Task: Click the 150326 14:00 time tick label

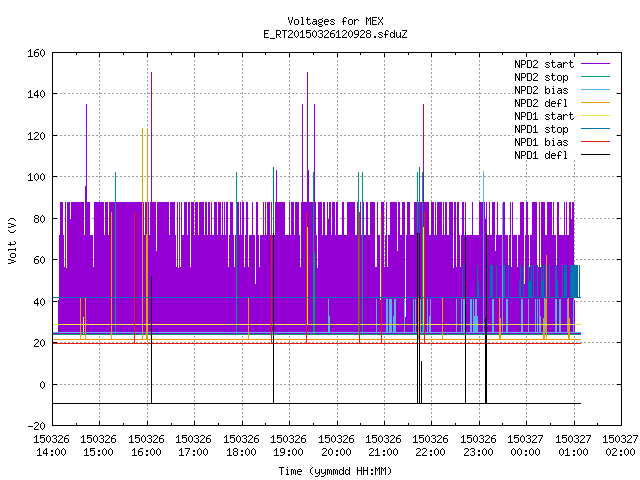Action: (x=51, y=446)
